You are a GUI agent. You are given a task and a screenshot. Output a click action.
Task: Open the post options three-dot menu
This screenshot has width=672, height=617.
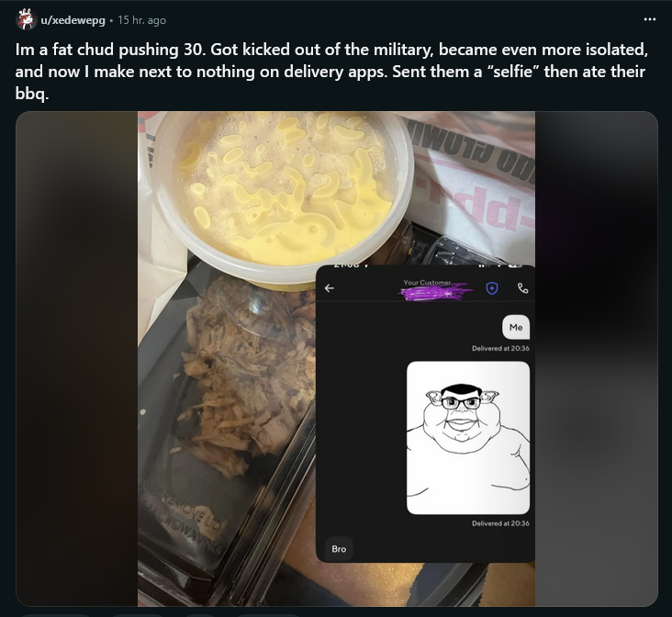(649, 19)
